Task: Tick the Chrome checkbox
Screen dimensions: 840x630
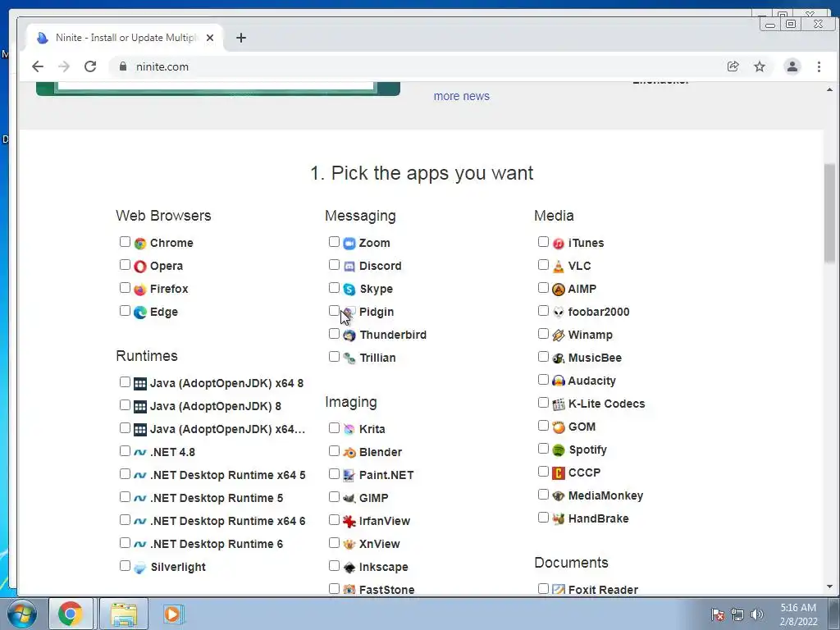Action: (x=125, y=242)
